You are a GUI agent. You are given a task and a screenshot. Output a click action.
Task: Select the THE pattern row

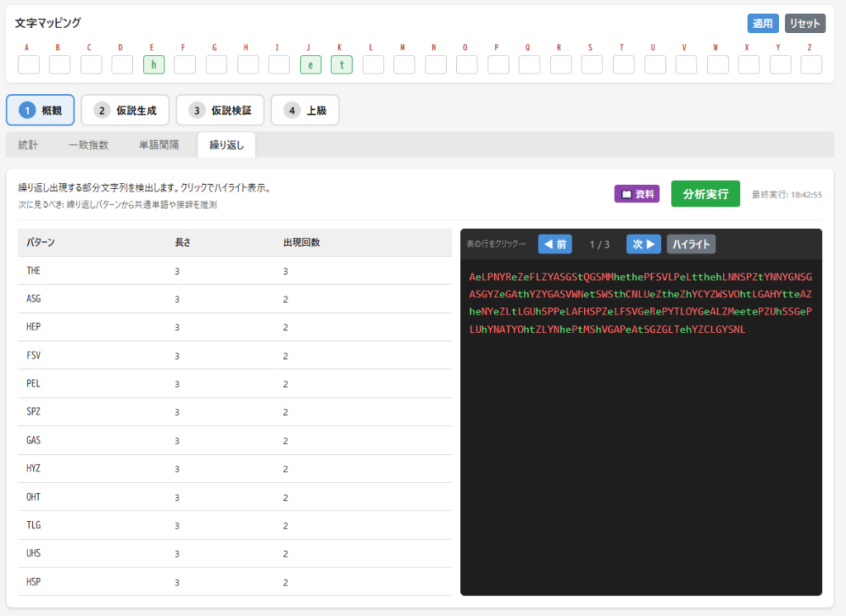pyautogui.click(x=235, y=271)
